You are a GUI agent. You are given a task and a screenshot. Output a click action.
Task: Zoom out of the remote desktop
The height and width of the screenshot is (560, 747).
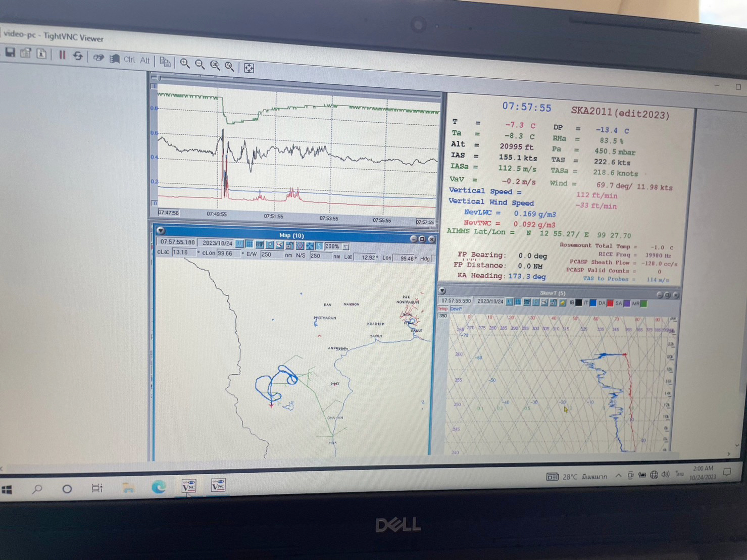[200, 64]
